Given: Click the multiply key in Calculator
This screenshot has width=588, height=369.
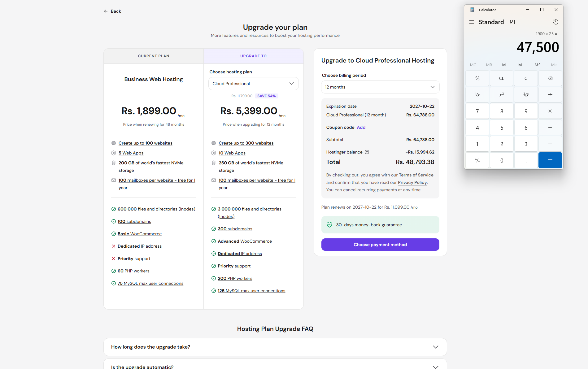Looking at the screenshot, I should (550, 111).
